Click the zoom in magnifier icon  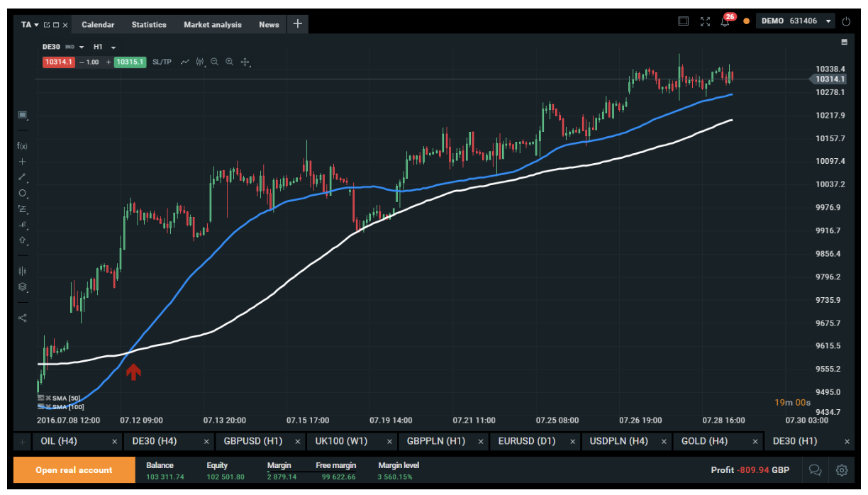pos(229,62)
